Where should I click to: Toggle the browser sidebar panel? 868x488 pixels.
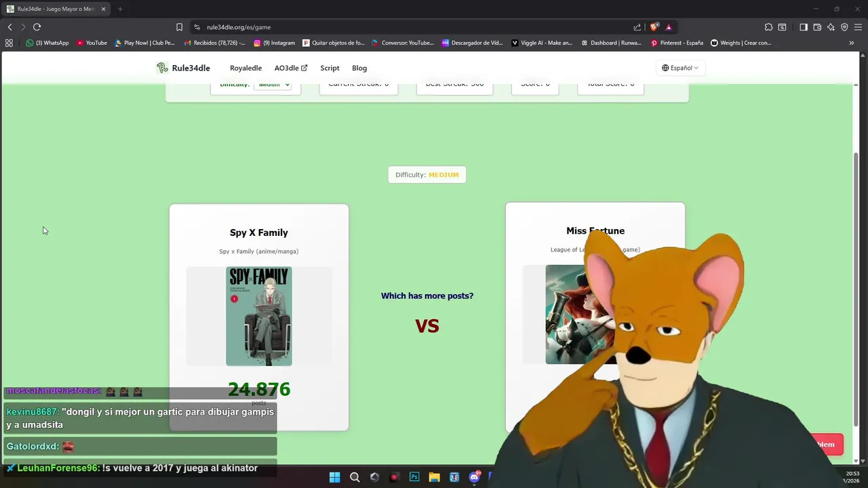(x=804, y=27)
